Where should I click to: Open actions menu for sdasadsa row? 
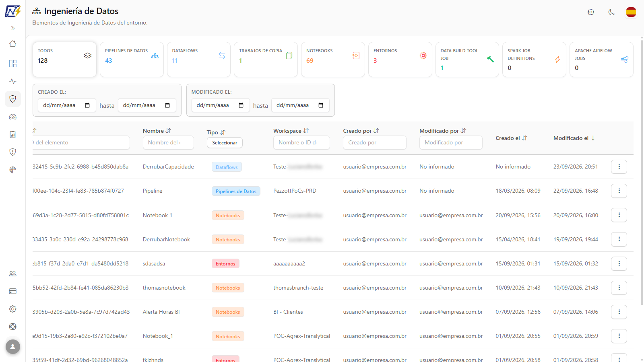coord(619,263)
